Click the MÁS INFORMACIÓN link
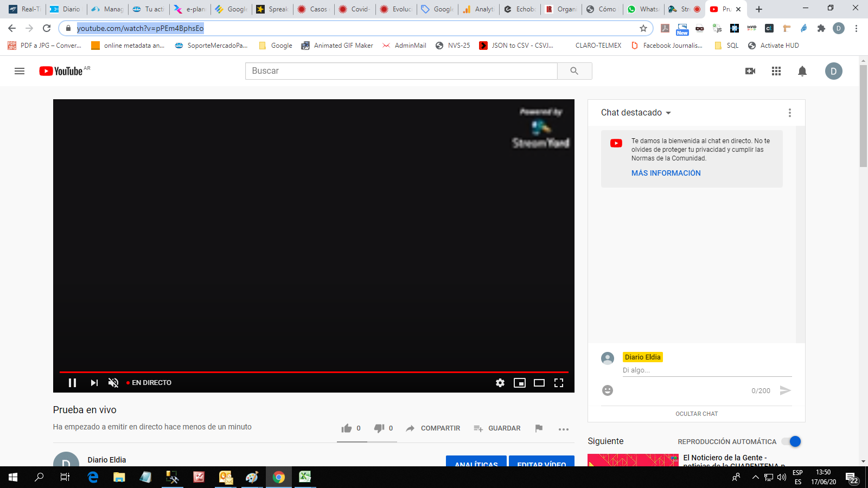Viewport: 868px width, 488px height. pyautogui.click(x=666, y=173)
